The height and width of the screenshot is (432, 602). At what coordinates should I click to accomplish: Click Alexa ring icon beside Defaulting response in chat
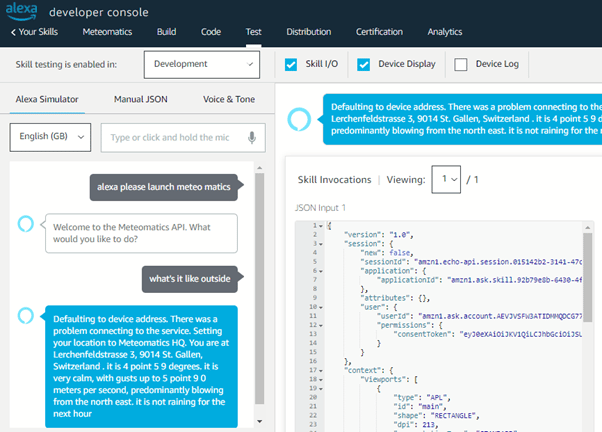[x=26, y=316]
